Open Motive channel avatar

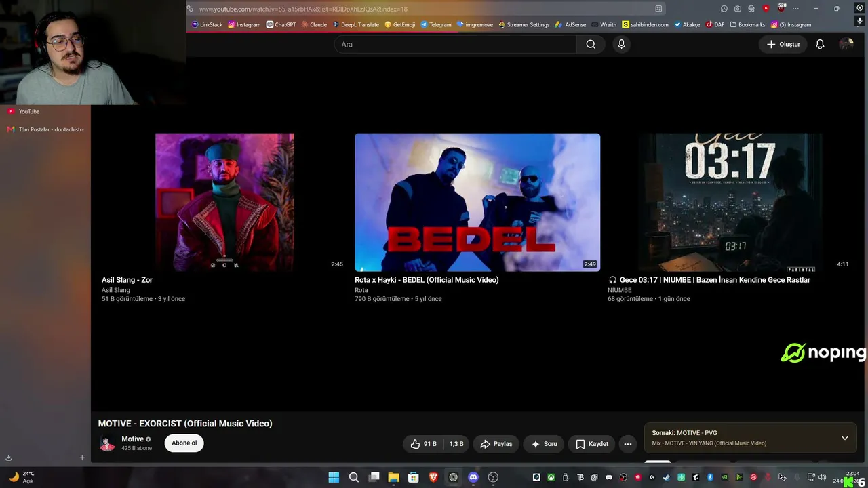[107, 443]
